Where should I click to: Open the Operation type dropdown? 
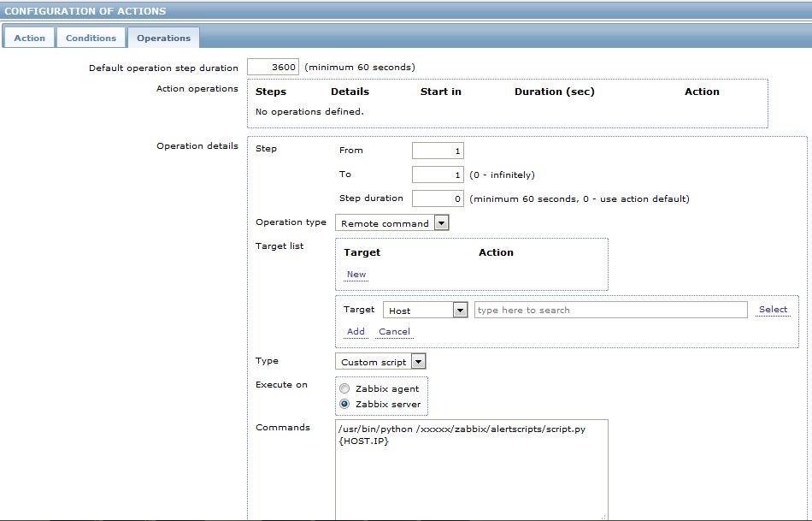tap(391, 223)
